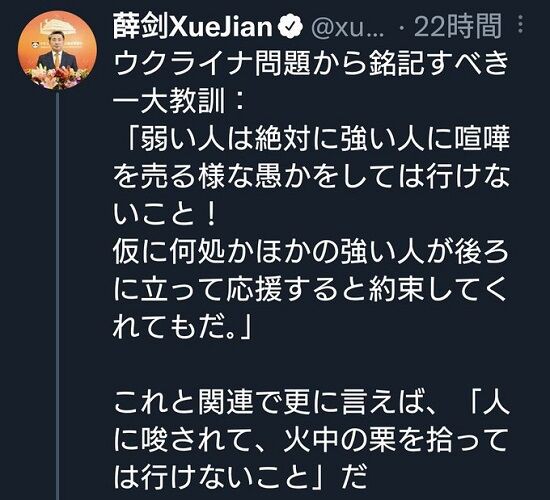Click the display name 薛剑XueJian

click(x=192, y=27)
